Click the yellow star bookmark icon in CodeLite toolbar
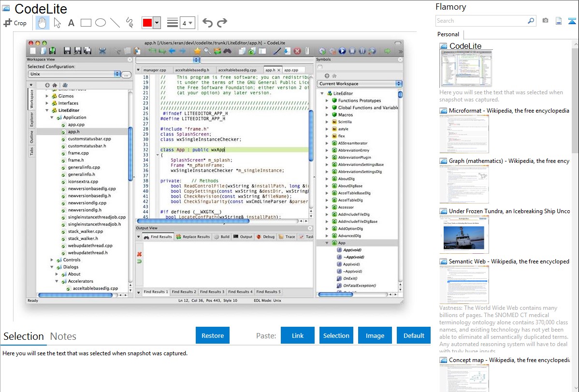Screen dimensions: 579x392 197,51
